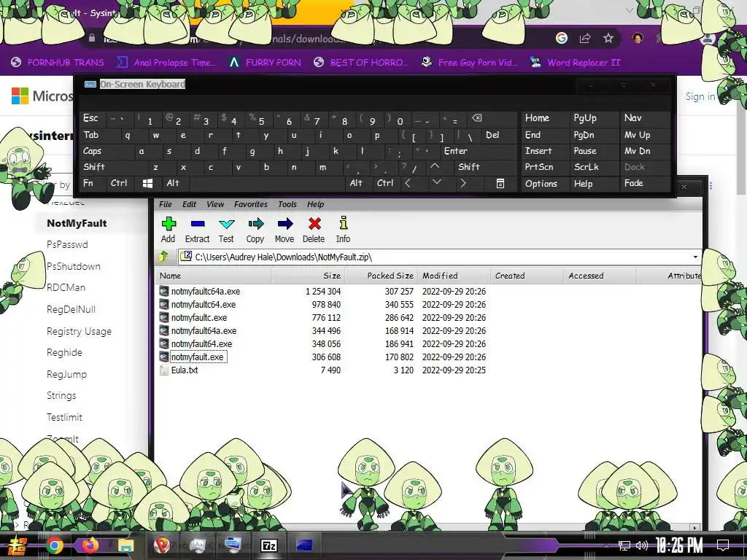Sort files by Name column
This screenshot has height=560, width=747.
214,276
